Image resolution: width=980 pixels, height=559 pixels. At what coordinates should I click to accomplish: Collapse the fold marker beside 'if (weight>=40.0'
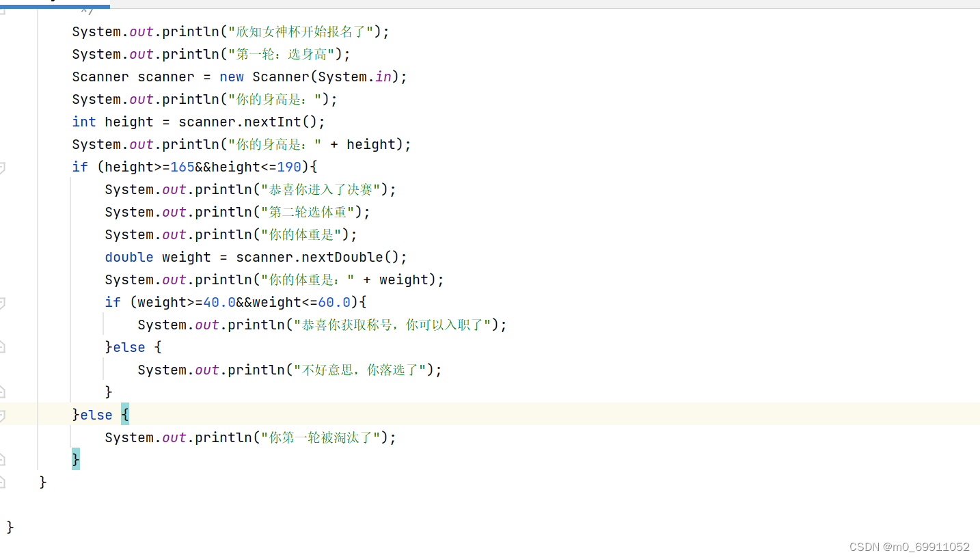tap(2, 302)
